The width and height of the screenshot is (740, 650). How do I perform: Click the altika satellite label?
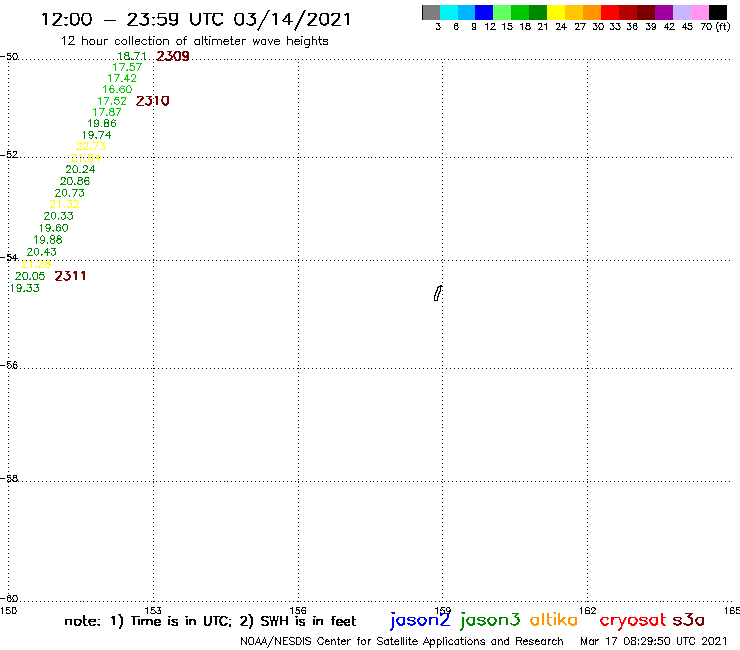(x=554, y=620)
